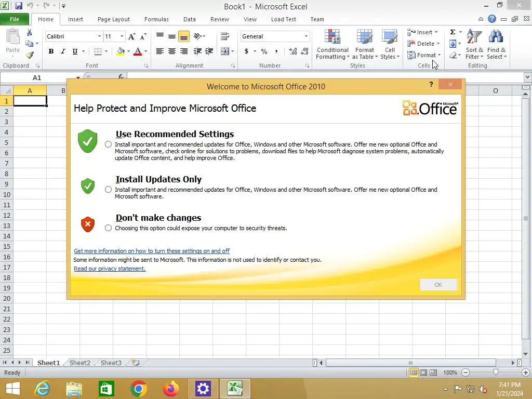Image resolution: width=532 pixels, height=399 pixels.
Task: Open Find & Select dropdown
Action: 496,45
